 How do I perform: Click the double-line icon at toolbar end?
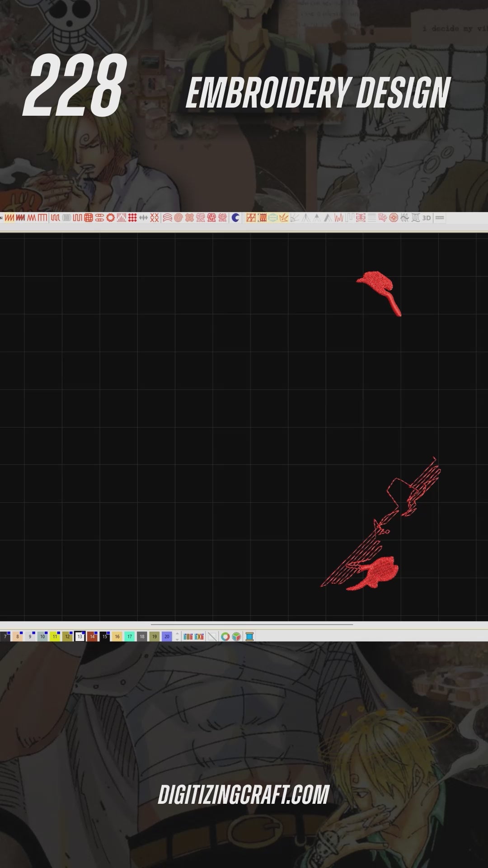click(439, 218)
